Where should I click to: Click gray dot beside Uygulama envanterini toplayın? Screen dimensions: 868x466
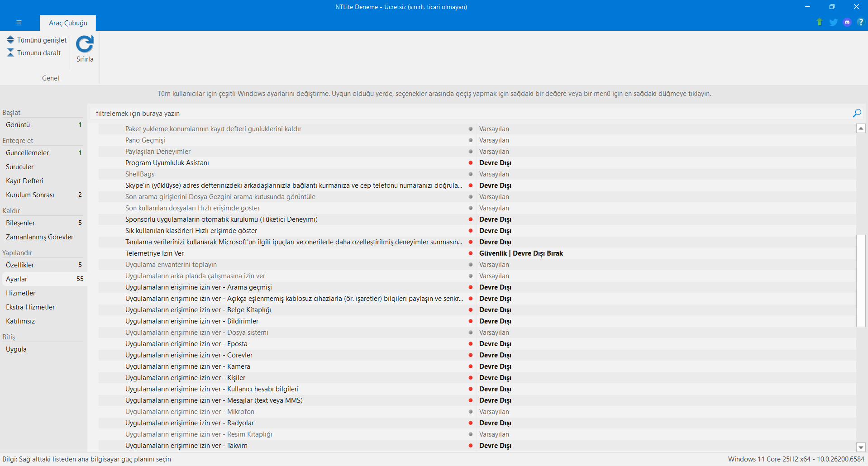coord(471,265)
